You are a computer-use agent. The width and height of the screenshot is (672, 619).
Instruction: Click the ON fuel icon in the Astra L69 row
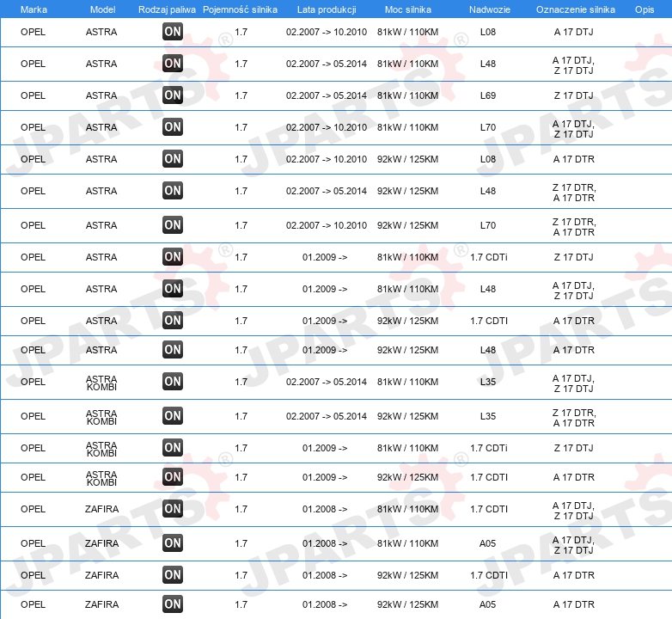click(173, 95)
